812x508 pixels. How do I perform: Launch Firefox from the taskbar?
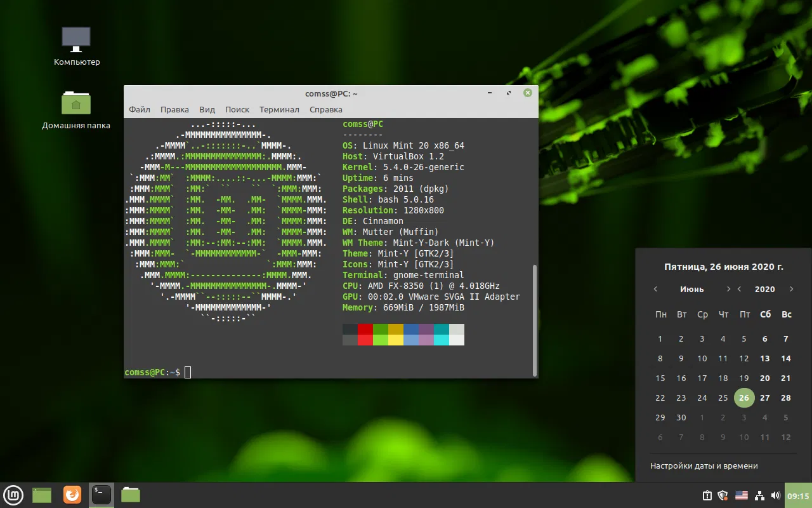click(x=72, y=495)
